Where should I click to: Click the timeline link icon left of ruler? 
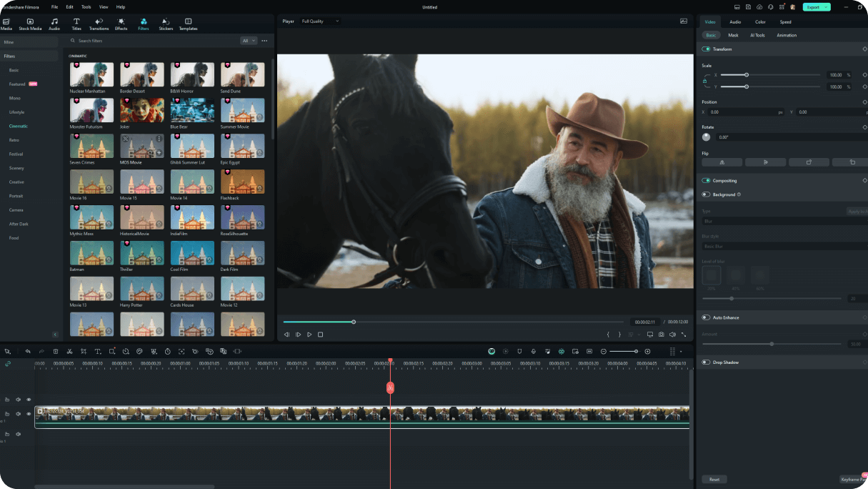8,363
